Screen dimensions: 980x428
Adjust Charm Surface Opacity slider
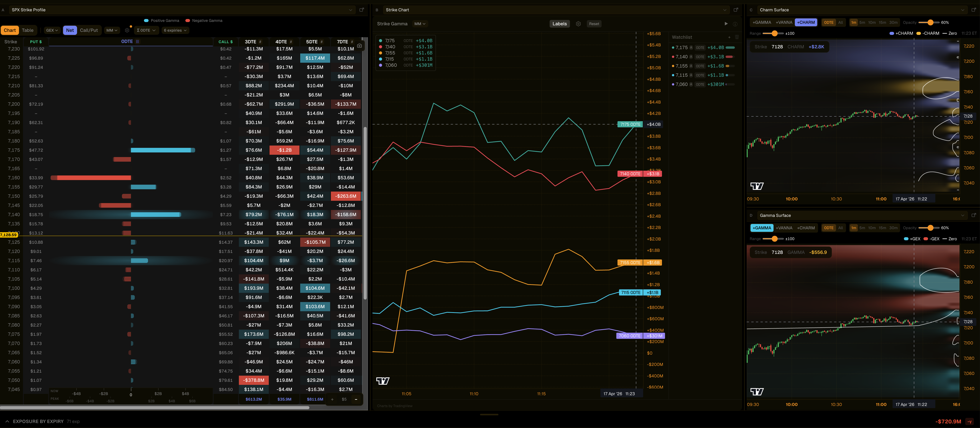click(x=930, y=22)
